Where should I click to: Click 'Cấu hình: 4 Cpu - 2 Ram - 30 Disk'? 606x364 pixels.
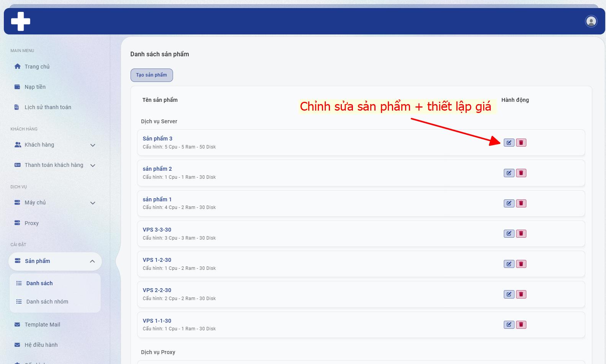pyautogui.click(x=179, y=207)
